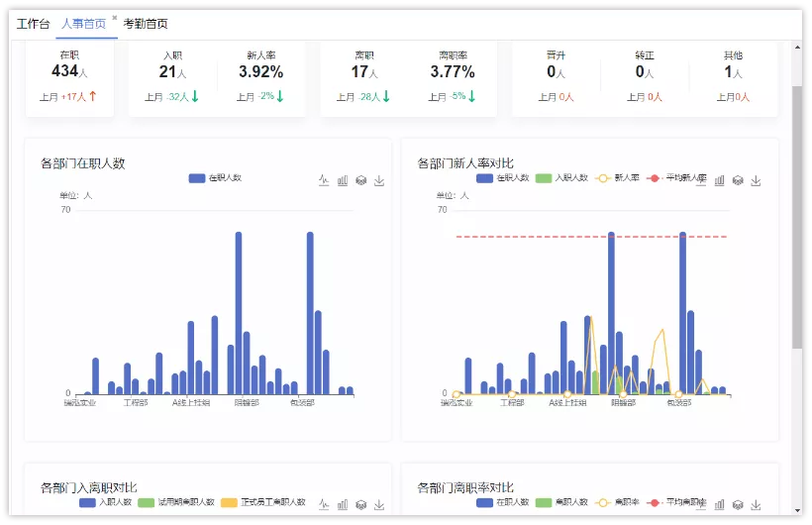This screenshot has width=812, height=525.
Task: Download the 各部门在职人数 chart as image
Action: click(379, 180)
